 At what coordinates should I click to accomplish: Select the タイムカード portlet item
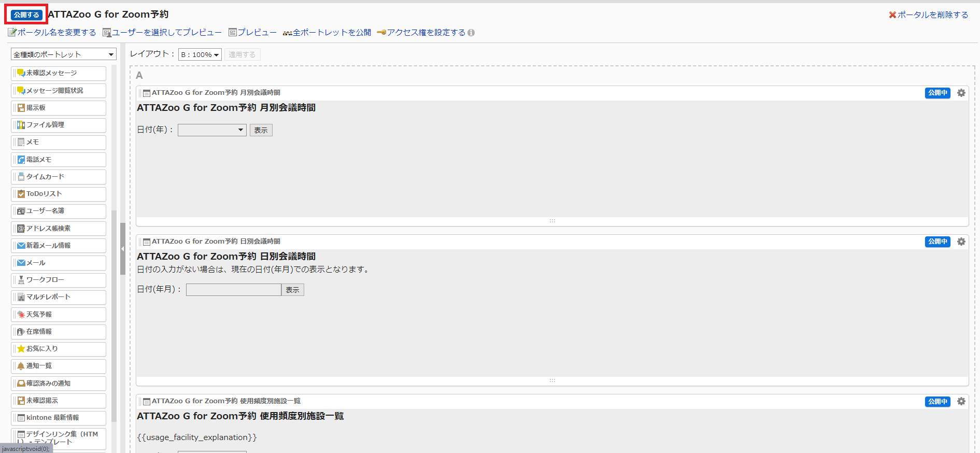click(45, 177)
